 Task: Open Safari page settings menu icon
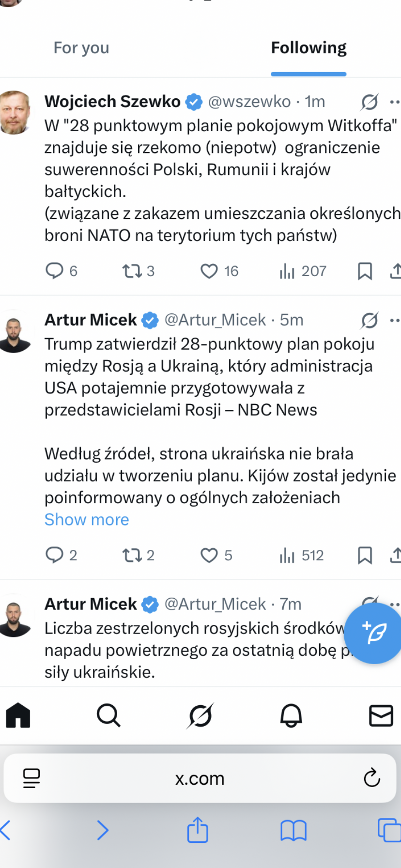point(32,778)
